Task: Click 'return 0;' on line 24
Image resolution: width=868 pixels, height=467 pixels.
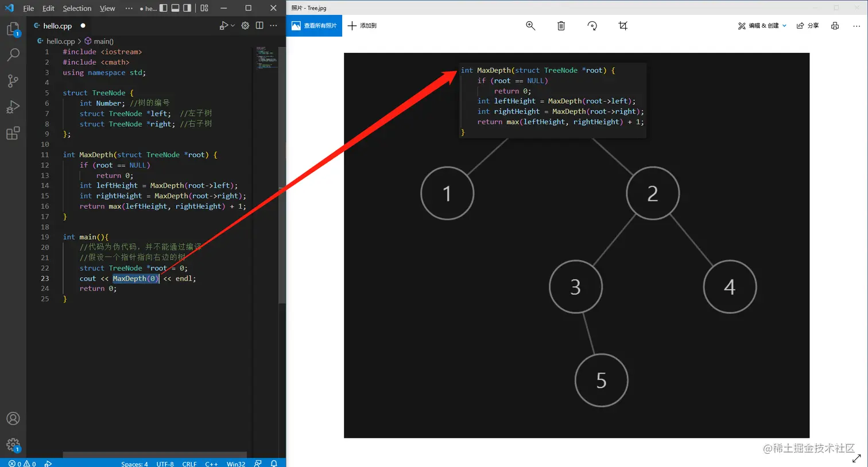Action: pos(98,289)
